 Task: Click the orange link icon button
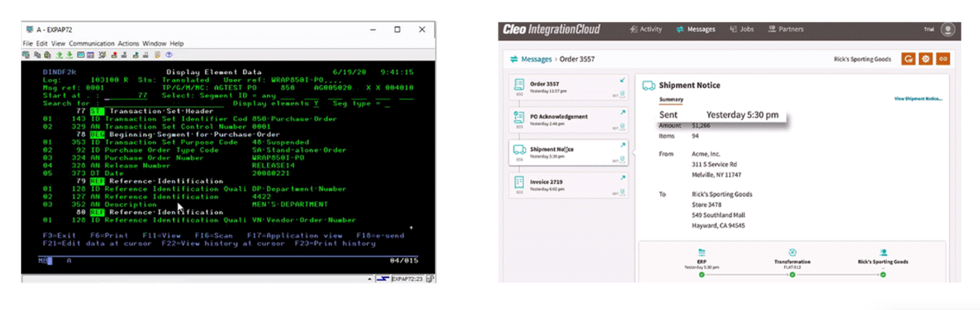943,59
